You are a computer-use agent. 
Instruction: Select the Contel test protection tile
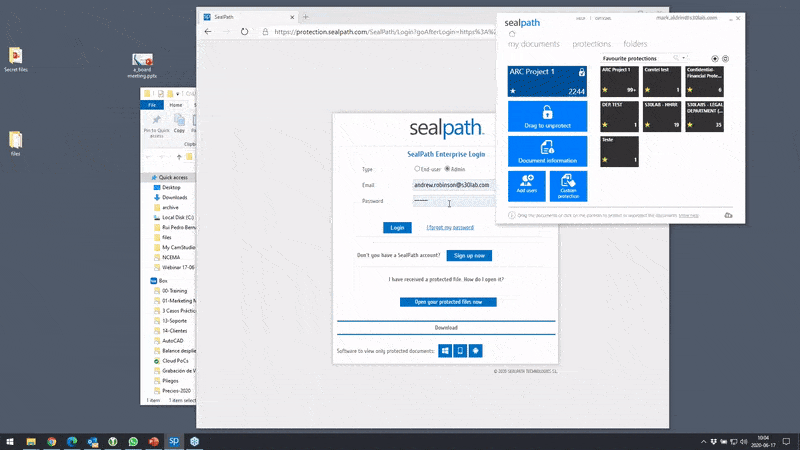[x=662, y=81]
